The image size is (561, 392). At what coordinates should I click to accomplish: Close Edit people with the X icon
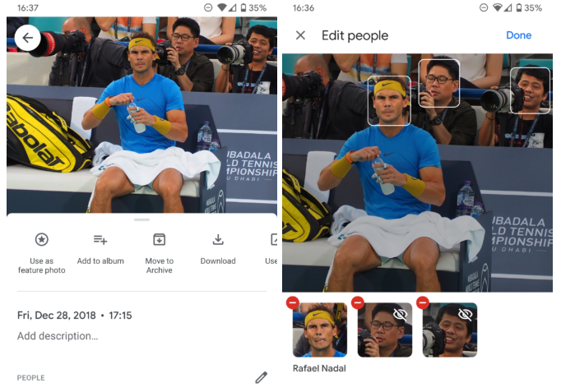click(300, 35)
